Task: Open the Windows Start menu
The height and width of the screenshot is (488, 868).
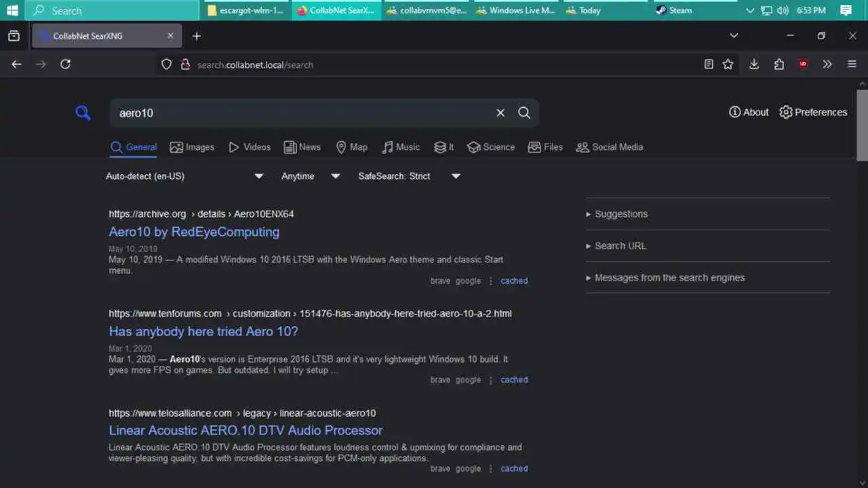Action: coord(12,10)
